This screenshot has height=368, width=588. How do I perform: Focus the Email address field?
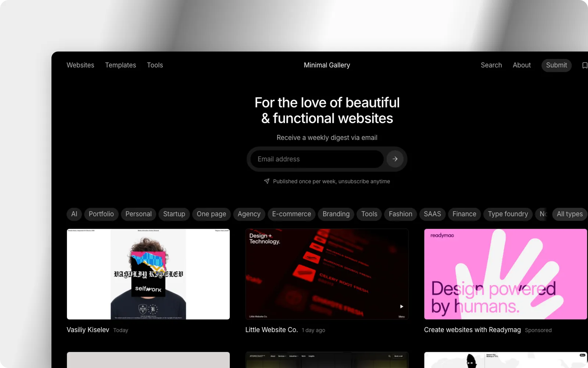317,159
